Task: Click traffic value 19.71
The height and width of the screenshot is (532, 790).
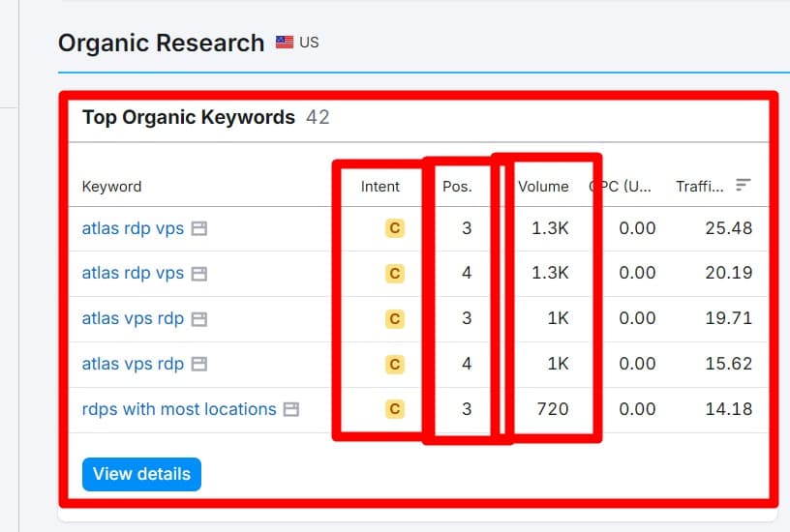Action: click(x=729, y=318)
